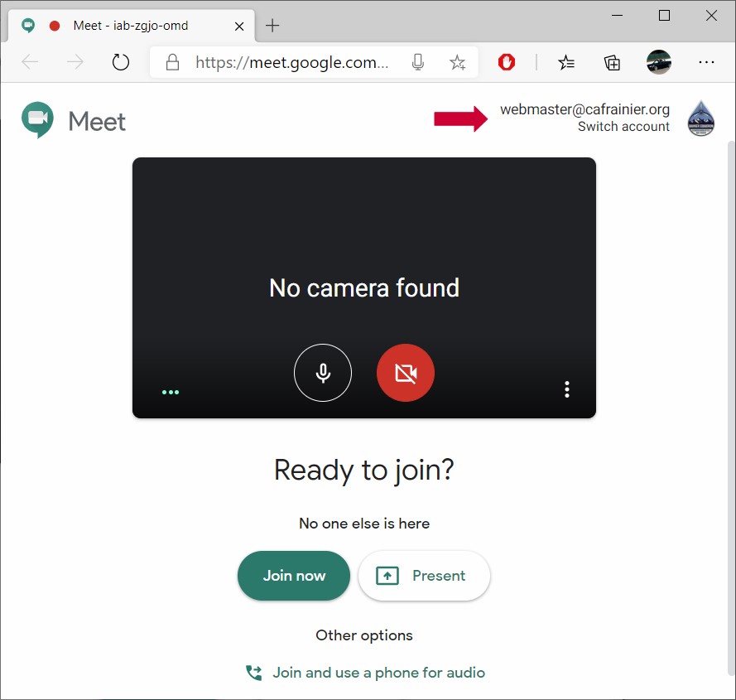Click the Google Meet logo
Image resolution: width=736 pixels, height=700 pixels.
(x=74, y=121)
